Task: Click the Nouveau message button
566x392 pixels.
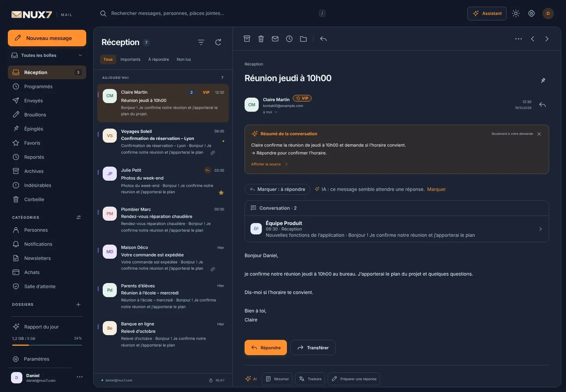Action: pyautogui.click(x=47, y=38)
